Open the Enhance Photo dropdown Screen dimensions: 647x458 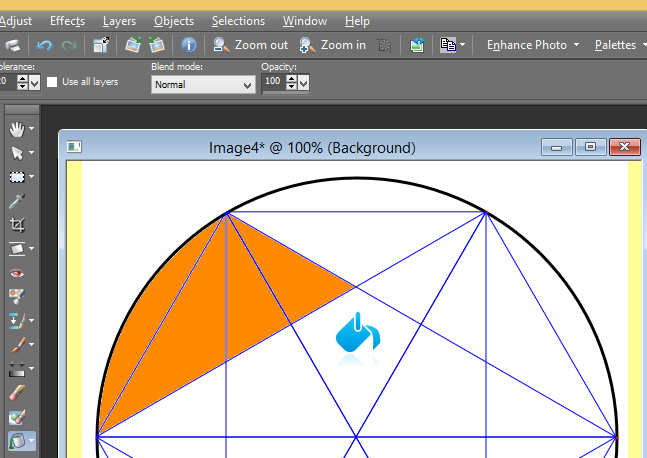533,45
